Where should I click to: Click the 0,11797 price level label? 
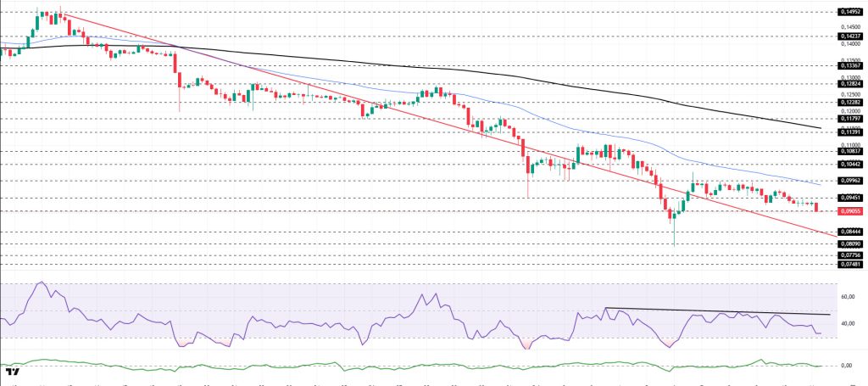850,118
